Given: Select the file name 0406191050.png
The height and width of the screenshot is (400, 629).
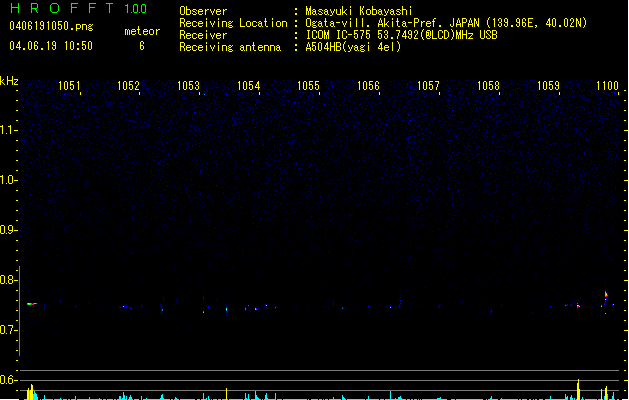Looking at the screenshot, I should click(x=51, y=26).
